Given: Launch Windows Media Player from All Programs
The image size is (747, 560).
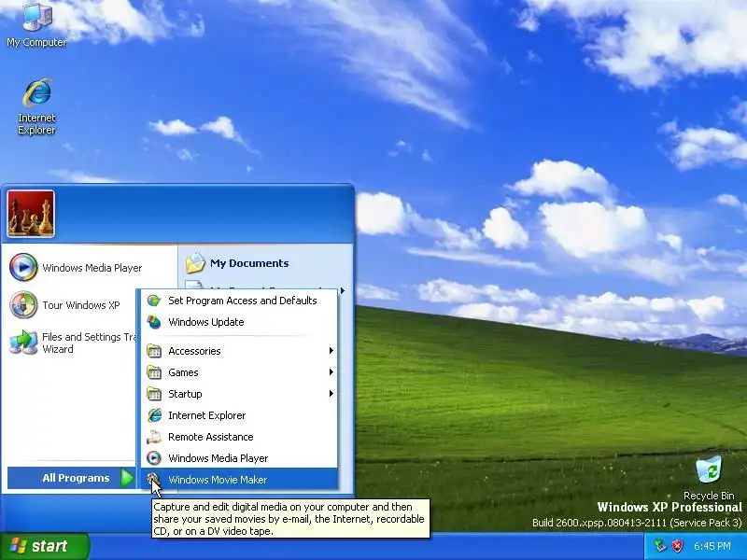Looking at the screenshot, I should (x=239, y=458).
